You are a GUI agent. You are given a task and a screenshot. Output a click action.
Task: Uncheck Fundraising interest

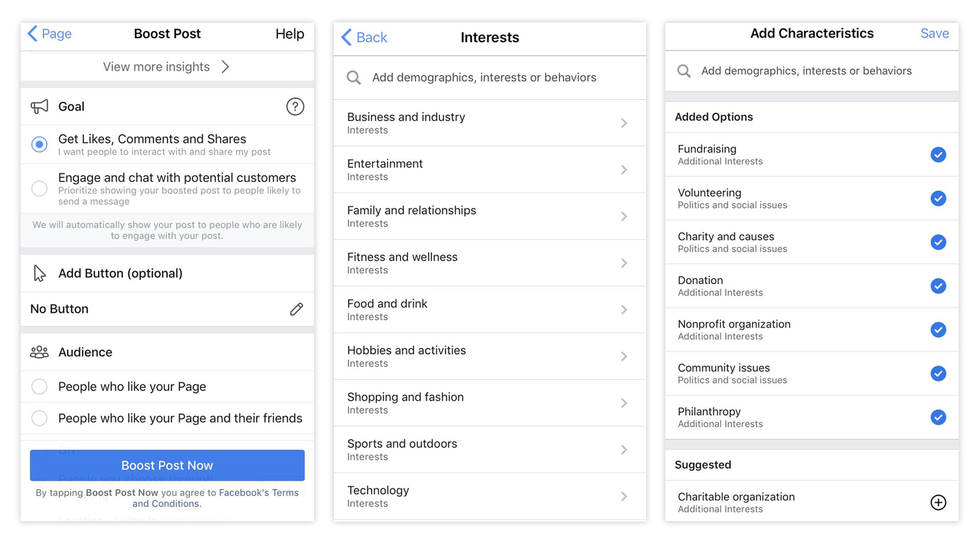938,155
